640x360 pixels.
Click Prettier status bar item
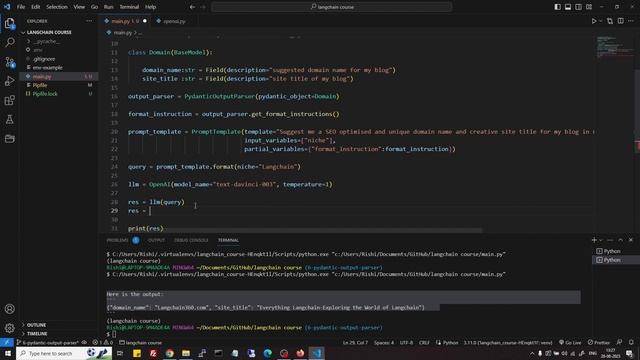pyautogui.click(x=599, y=342)
